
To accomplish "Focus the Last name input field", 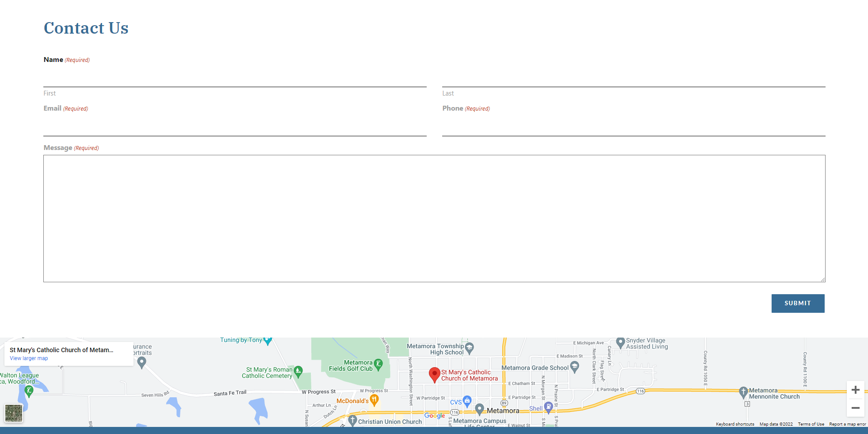I will 633,78.
